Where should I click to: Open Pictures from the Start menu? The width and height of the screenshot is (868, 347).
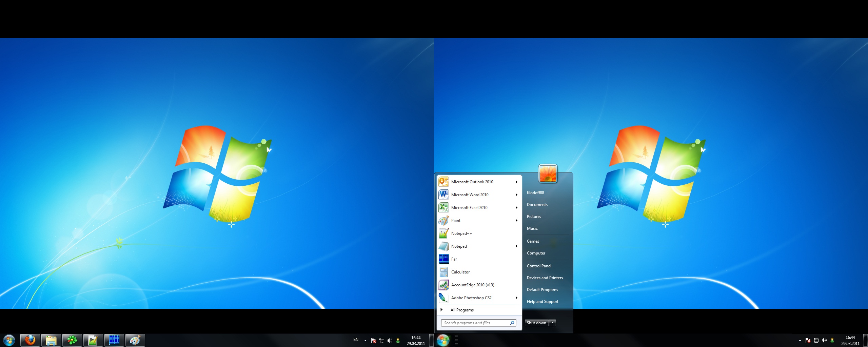(534, 217)
